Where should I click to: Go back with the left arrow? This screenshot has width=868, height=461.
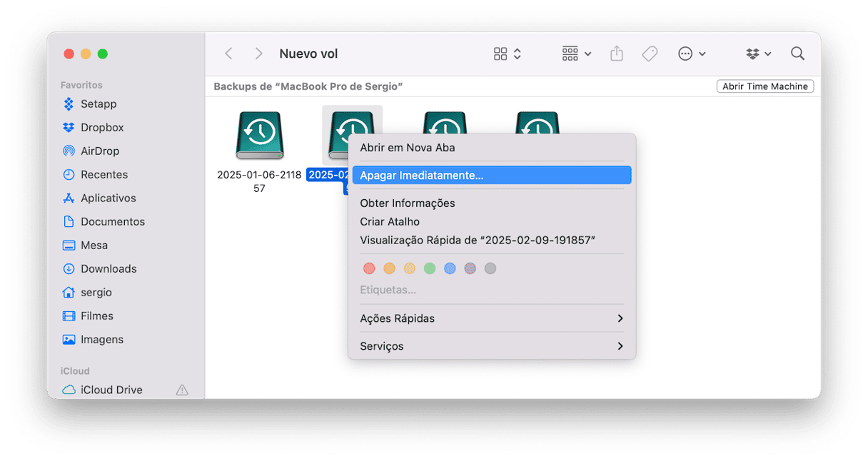(x=228, y=54)
